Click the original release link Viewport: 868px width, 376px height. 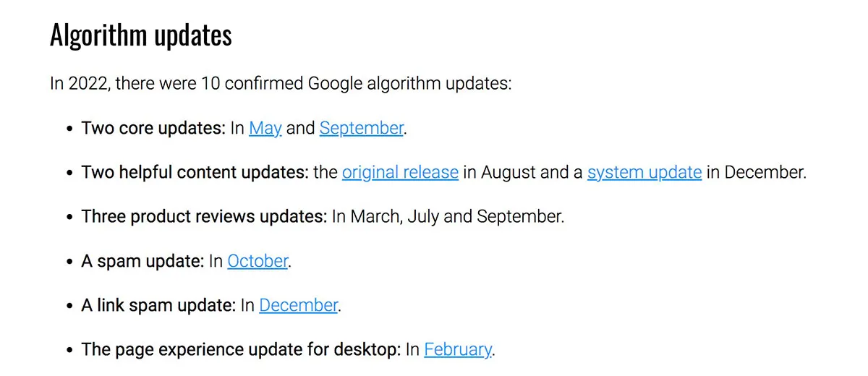[400, 172]
